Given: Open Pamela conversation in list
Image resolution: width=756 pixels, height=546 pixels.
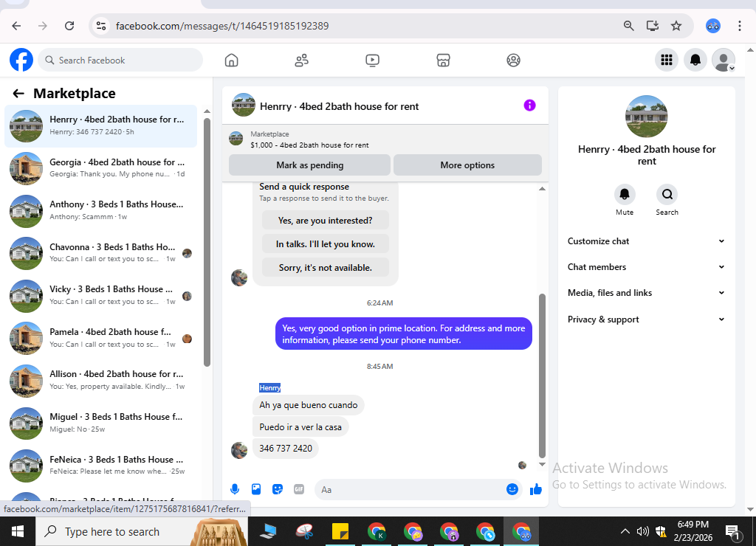Looking at the screenshot, I should pyautogui.click(x=100, y=338).
